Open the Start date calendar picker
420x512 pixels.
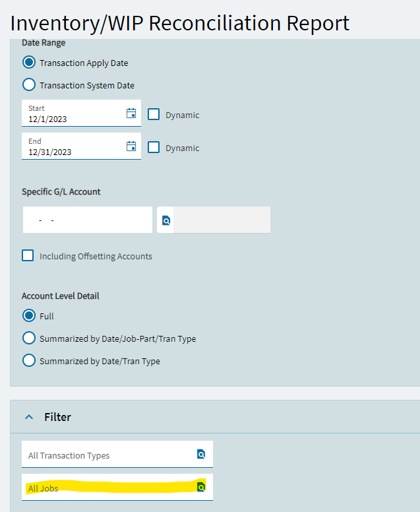[131, 113]
